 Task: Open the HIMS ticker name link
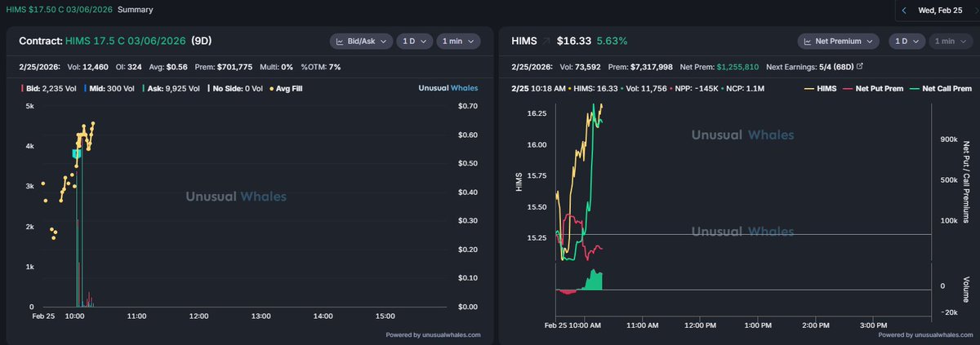click(523, 40)
